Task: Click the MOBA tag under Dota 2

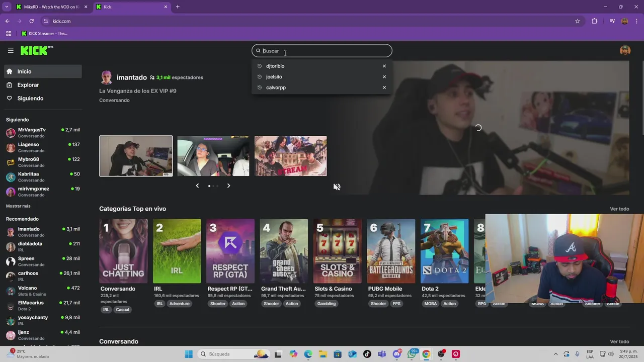Action: pos(431,304)
